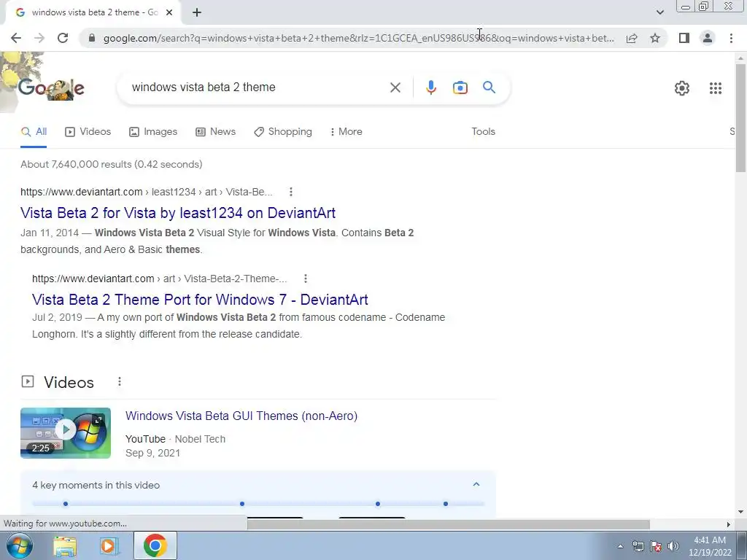747x560 pixels.
Task: Expand the More search categories menu
Action: point(347,132)
